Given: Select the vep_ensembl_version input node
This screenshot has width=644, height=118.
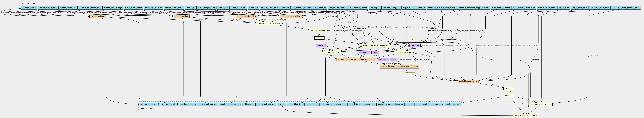Looking at the screenshot, I should click(358, 8).
